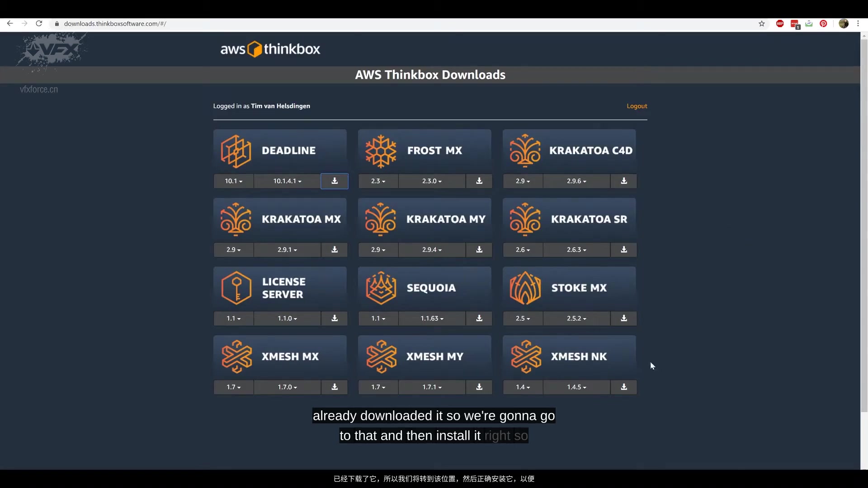Open the AdBlock Plus extension icon
The width and height of the screenshot is (868, 488).
[780, 24]
